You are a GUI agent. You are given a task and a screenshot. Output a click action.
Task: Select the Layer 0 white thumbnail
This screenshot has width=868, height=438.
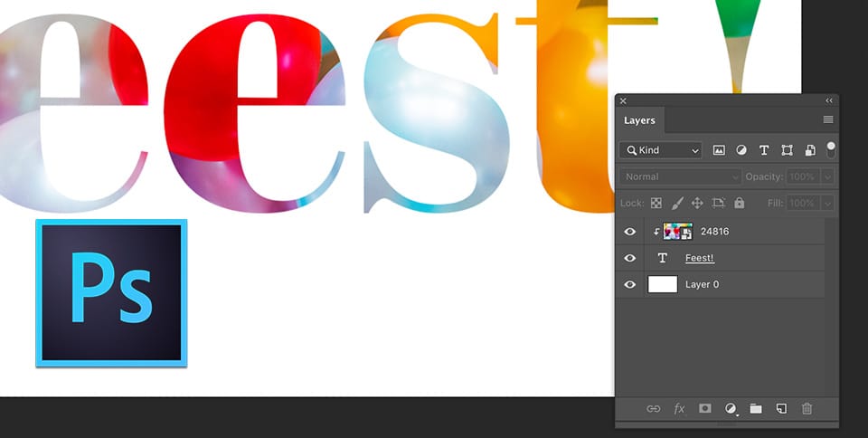coord(663,285)
